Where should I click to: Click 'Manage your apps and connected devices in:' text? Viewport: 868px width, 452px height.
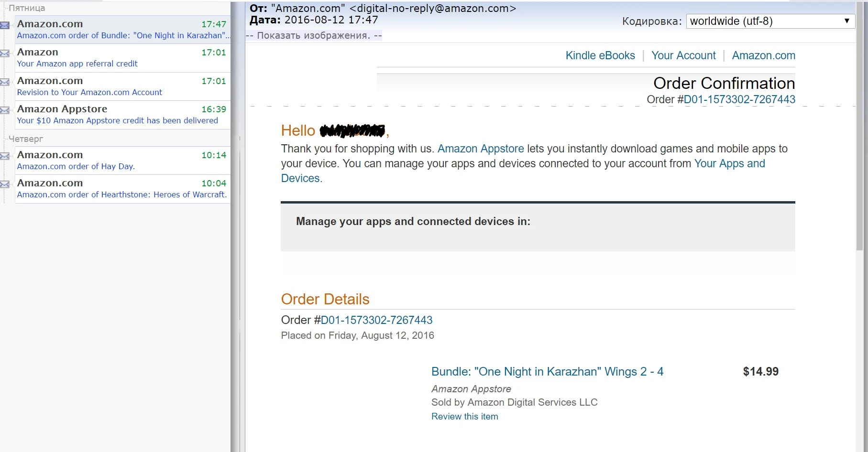click(413, 221)
